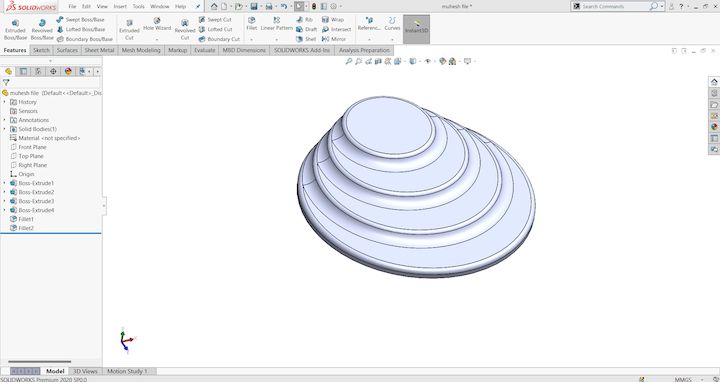The image size is (720, 382).
Task: Expand the Boss-Extrude1 feature
Action: pos(5,183)
